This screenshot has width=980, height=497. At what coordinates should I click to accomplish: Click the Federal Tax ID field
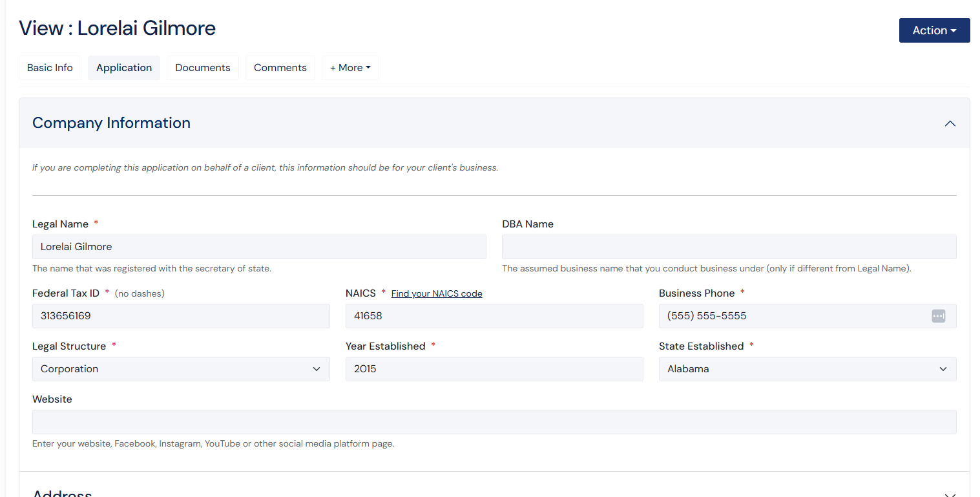(x=181, y=316)
